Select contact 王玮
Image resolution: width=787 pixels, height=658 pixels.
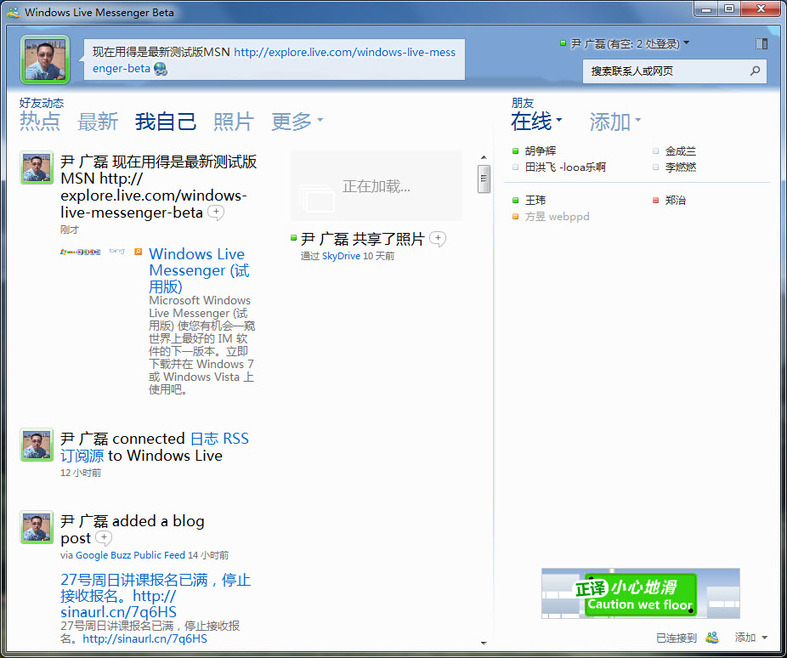(529, 200)
